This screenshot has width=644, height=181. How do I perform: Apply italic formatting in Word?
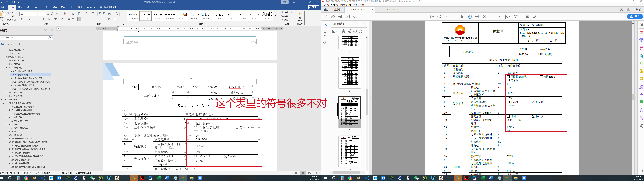click(25, 19)
